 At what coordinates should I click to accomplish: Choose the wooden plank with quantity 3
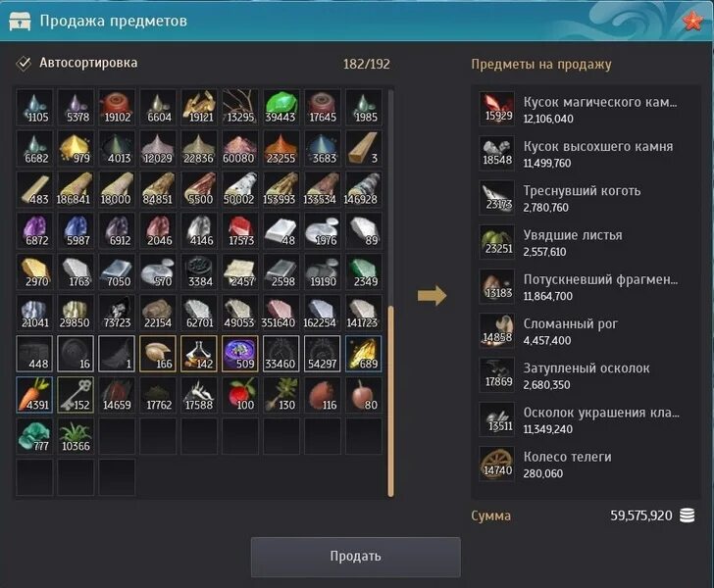(x=363, y=148)
